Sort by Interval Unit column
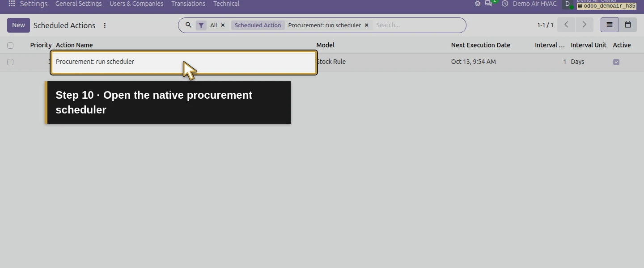This screenshot has width=644, height=268. tap(589, 45)
